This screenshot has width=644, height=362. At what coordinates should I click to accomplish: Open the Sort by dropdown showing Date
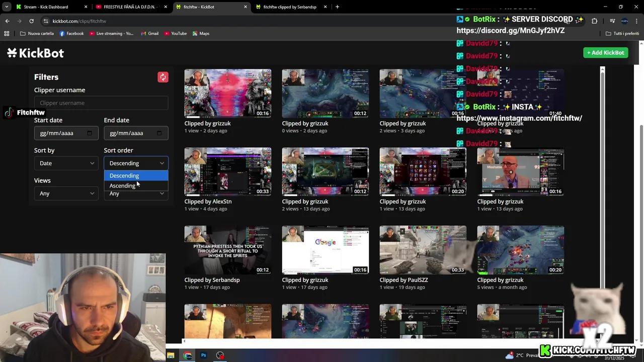[66, 163]
